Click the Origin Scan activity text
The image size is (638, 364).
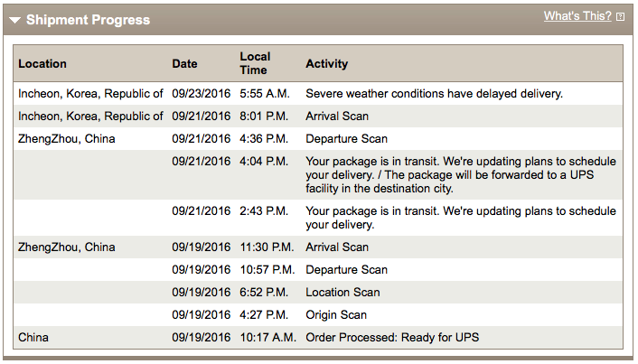pyautogui.click(x=336, y=315)
